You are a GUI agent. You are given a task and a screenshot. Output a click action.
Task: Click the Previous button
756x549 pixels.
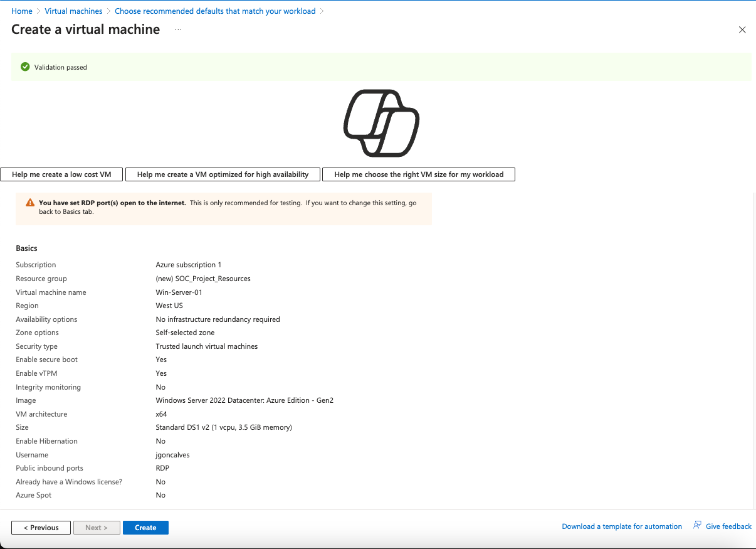pos(41,528)
